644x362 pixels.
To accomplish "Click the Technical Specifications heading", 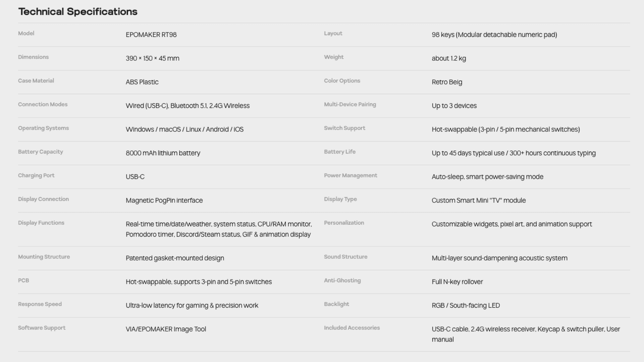I will [x=77, y=12].
